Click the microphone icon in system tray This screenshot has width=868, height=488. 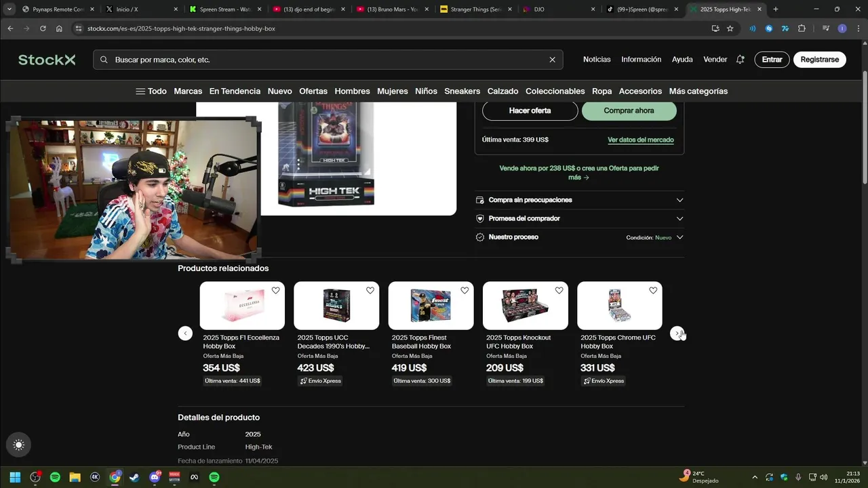point(798,477)
